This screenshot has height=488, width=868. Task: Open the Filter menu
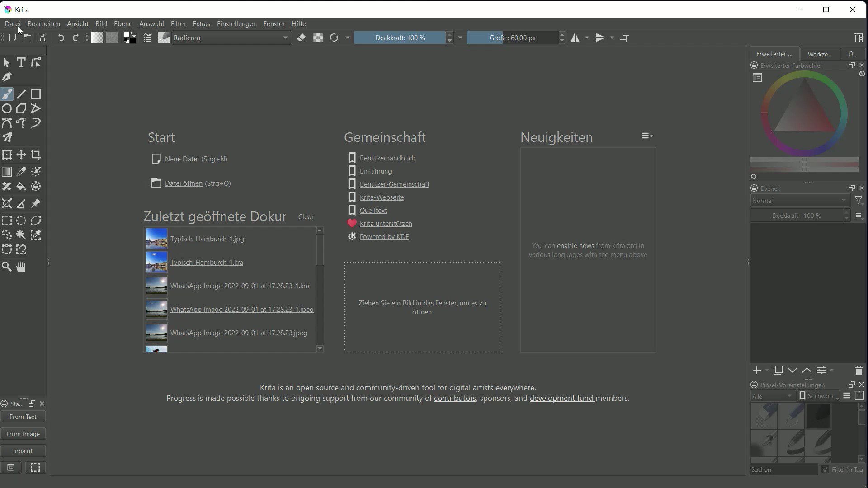pos(178,24)
